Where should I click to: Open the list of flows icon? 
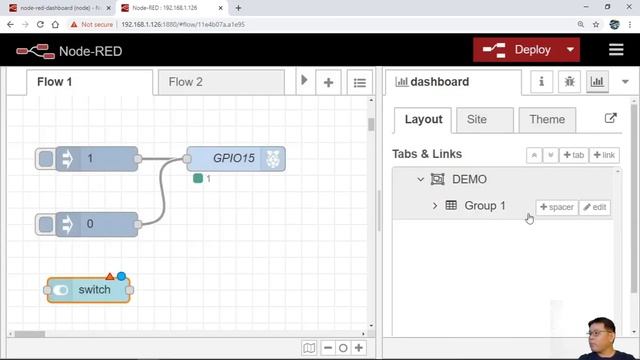click(360, 82)
